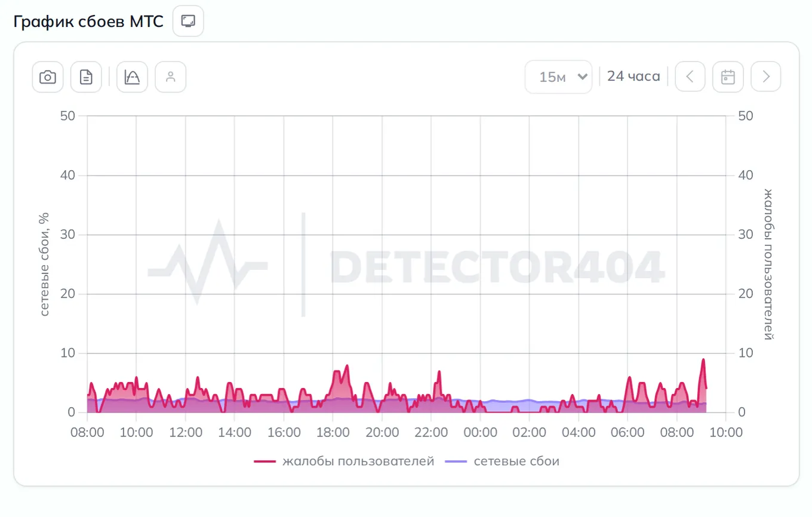
Task: Click the '04:00' x-axis time label
Action: pyautogui.click(x=579, y=432)
